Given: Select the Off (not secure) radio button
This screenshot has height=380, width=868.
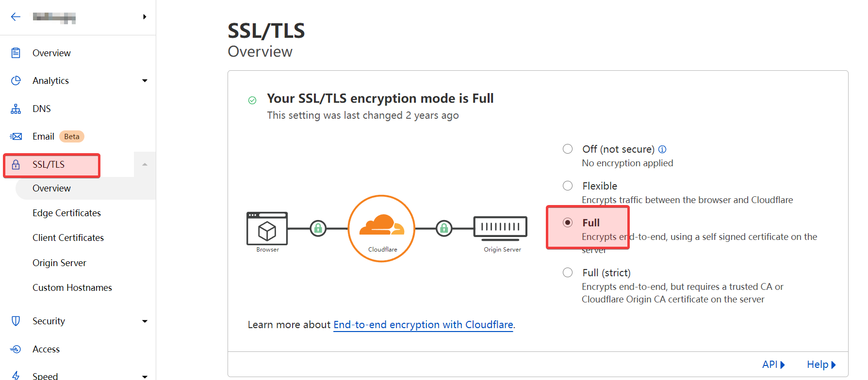Looking at the screenshot, I should 568,149.
